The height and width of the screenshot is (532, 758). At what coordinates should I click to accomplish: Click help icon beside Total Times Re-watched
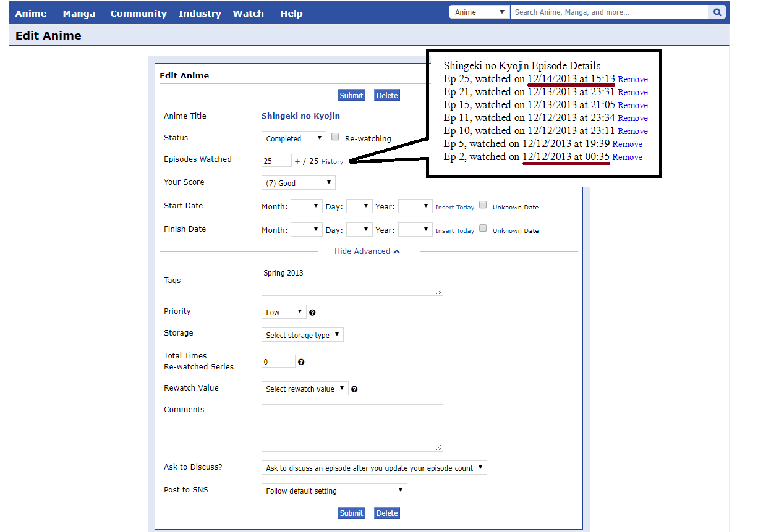301,362
